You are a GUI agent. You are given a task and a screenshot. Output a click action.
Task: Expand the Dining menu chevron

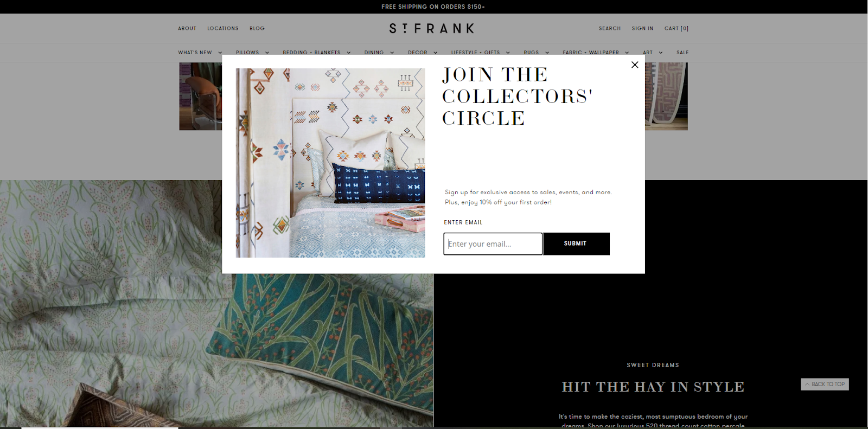pos(392,53)
